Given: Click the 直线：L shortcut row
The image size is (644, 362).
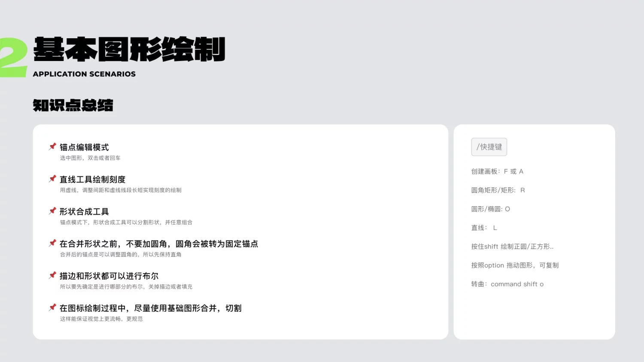Looking at the screenshot, I should click(x=484, y=228).
